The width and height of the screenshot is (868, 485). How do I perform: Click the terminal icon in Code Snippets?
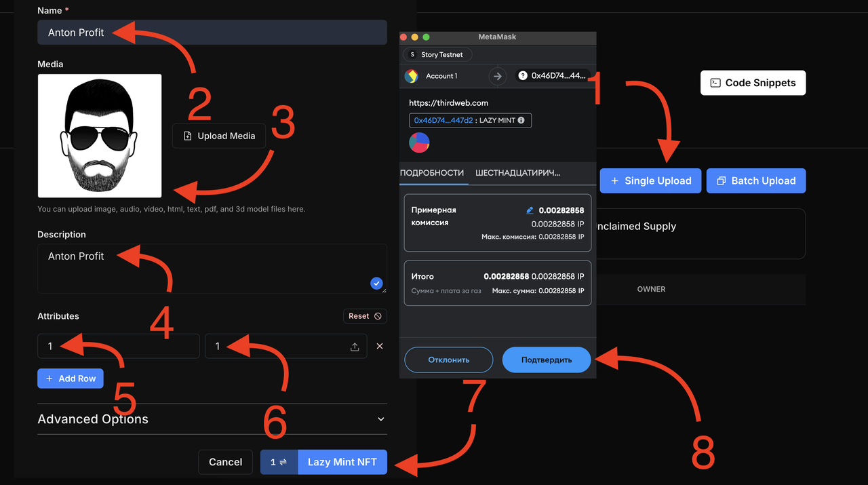point(715,83)
